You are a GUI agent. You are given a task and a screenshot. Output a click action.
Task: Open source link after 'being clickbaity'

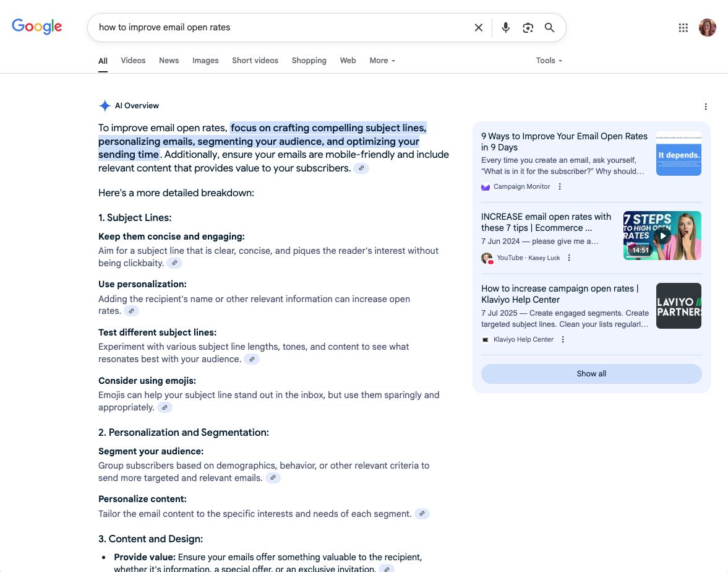click(174, 263)
